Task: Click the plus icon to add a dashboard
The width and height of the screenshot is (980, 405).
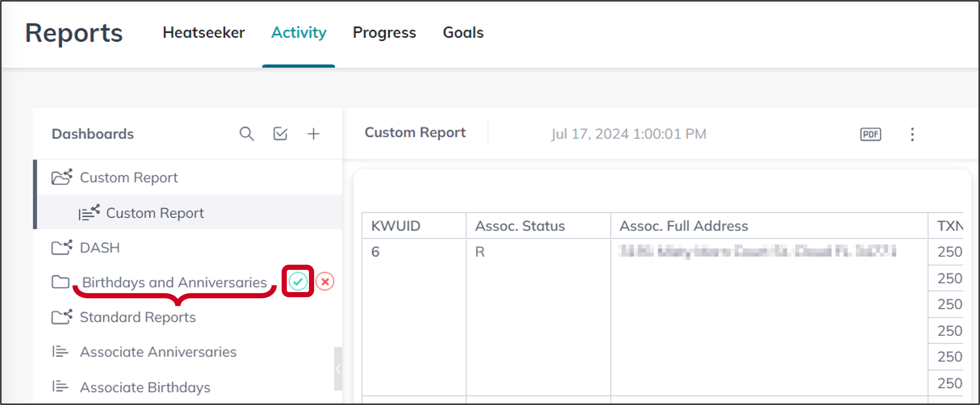Action: [x=313, y=134]
